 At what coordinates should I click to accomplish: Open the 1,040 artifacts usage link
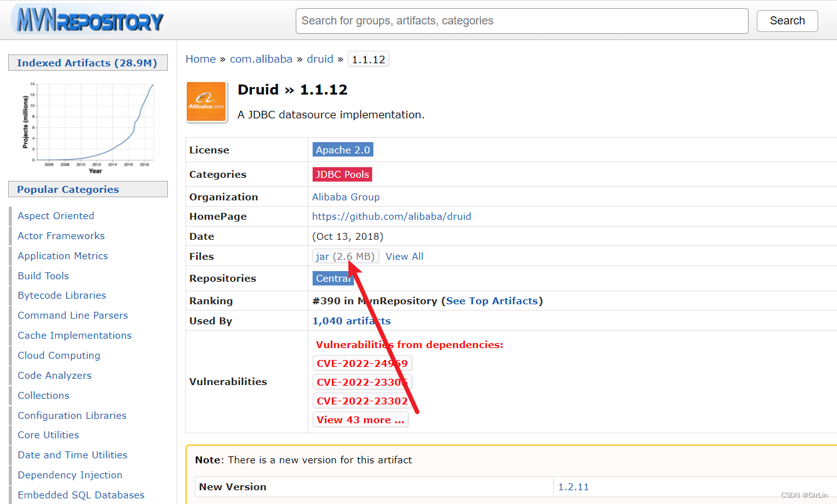click(x=351, y=321)
